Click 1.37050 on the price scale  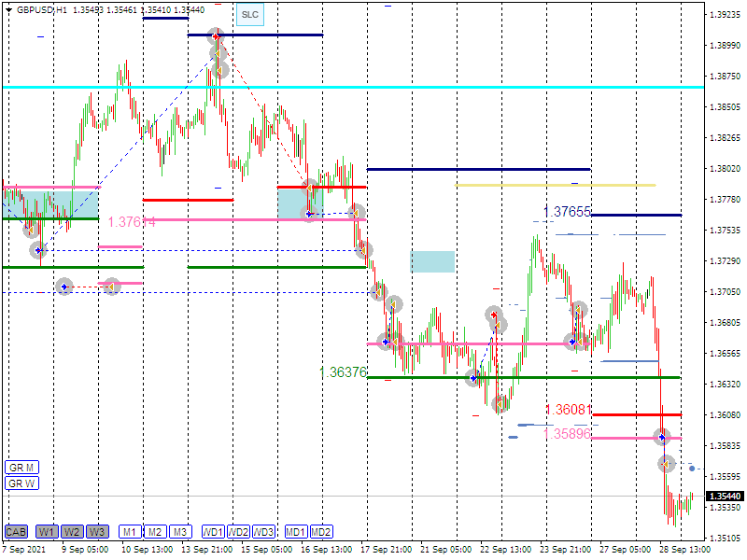tap(726, 292)
